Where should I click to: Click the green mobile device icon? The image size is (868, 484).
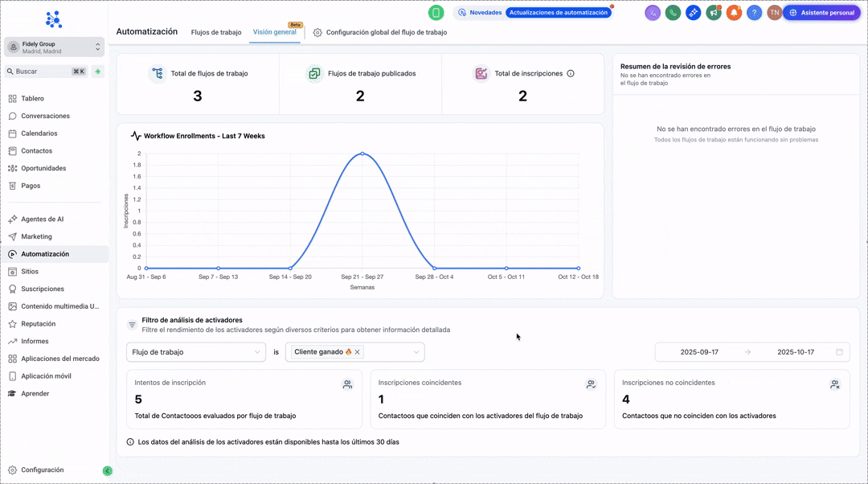click(x=436, y=13)
